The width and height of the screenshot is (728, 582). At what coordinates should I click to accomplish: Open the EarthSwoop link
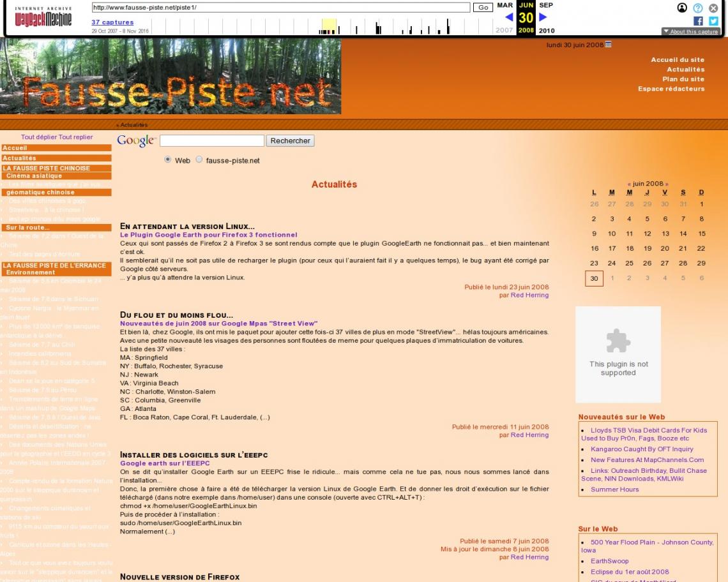tap(610, 561)
